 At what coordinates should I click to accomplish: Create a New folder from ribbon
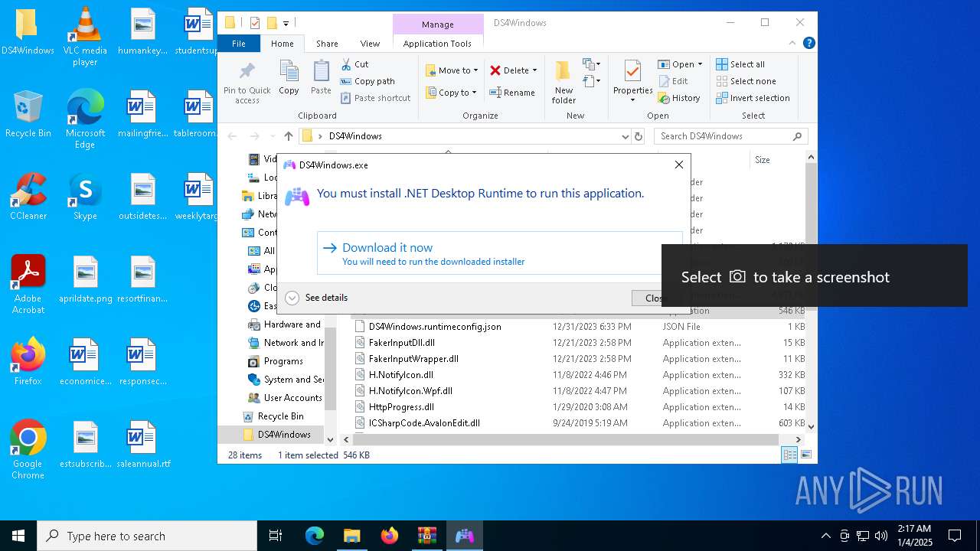pos(563,83)
